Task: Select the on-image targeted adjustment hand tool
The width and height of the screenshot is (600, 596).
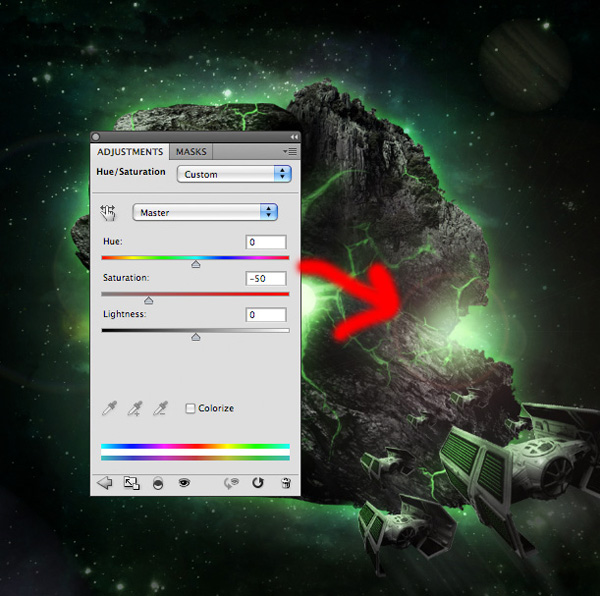Action: (109, 212)
